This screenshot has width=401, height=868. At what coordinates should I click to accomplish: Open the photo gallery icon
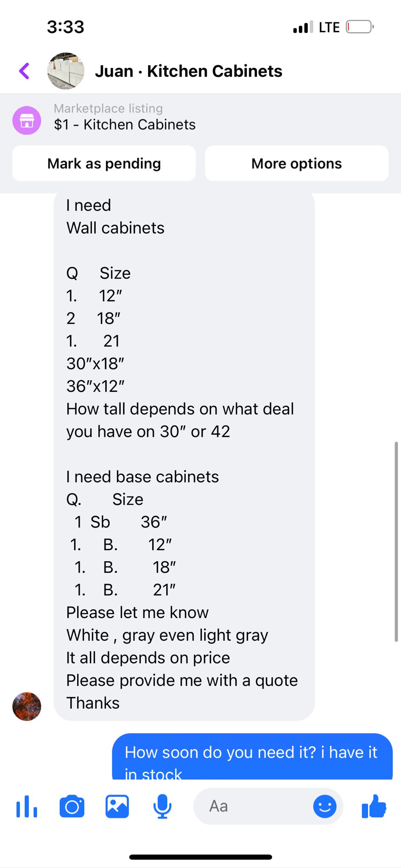point(117,806)
